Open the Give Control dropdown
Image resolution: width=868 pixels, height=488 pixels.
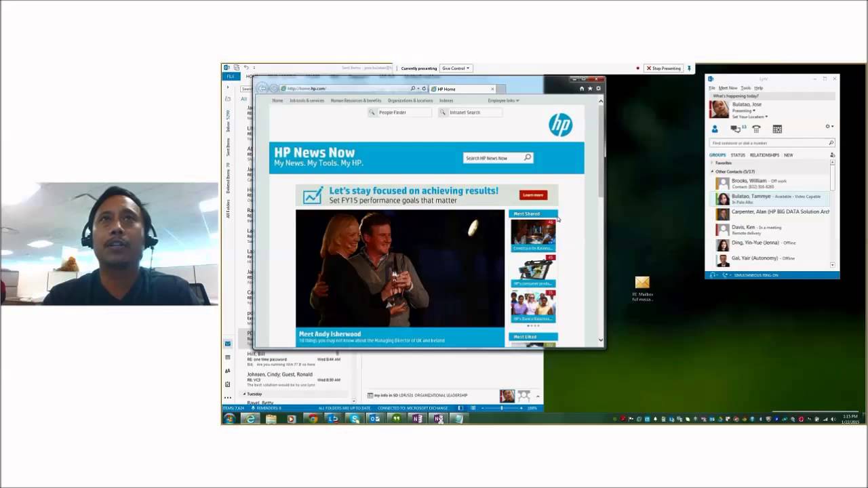pos(456,68)
